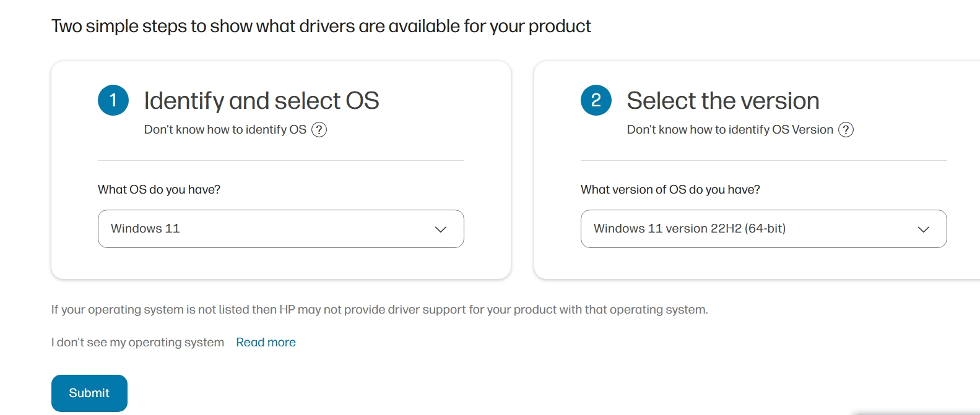Click the "Identify and select OS" heading
The width and height of the screenshot is (980, 415).
click(261, 101)
